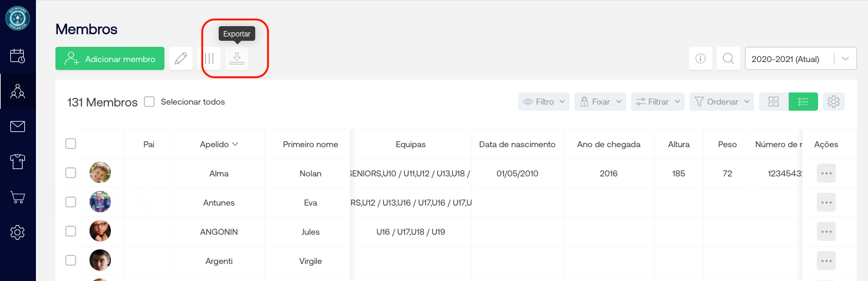Switch to grid view layout

pos(774,102)
